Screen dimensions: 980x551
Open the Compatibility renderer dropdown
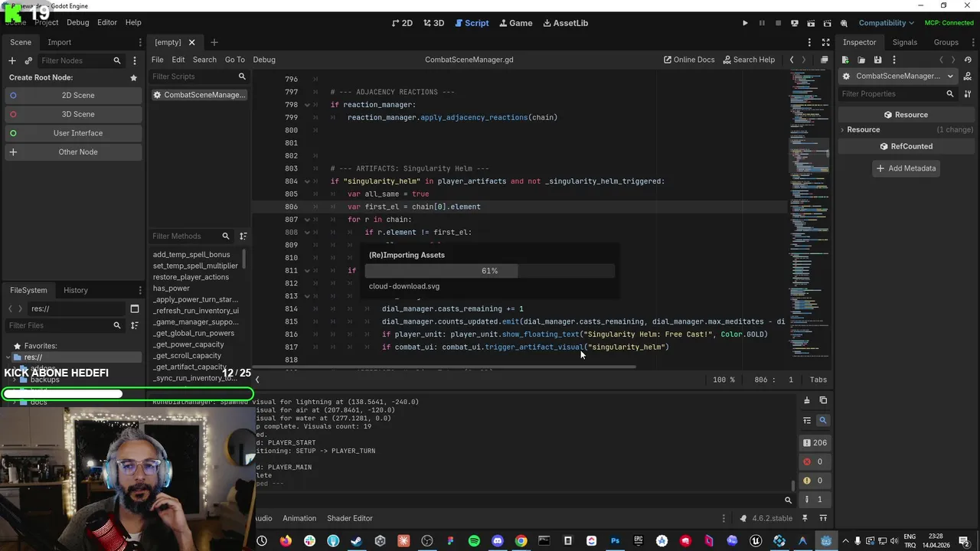[886, 23]
